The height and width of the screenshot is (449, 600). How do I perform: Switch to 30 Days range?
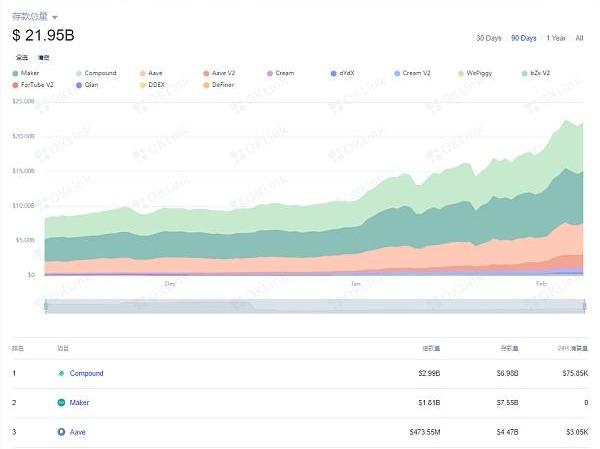click(488, 38)
